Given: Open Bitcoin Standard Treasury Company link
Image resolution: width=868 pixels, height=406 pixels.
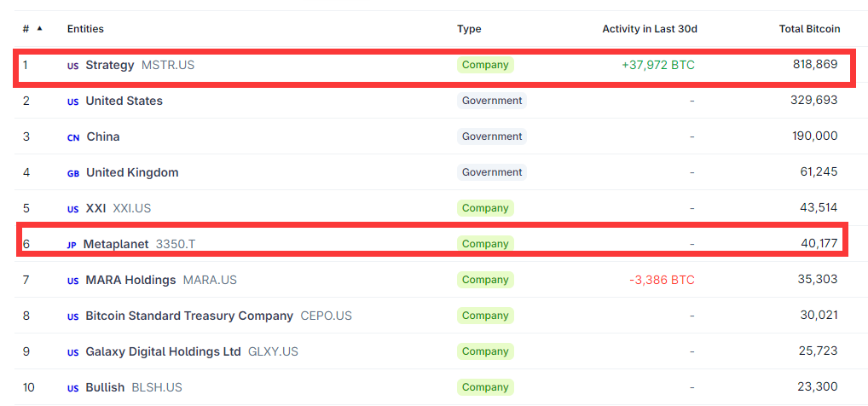Looking at the screenshot, I should pyautogui.click(x=189, y=316).
